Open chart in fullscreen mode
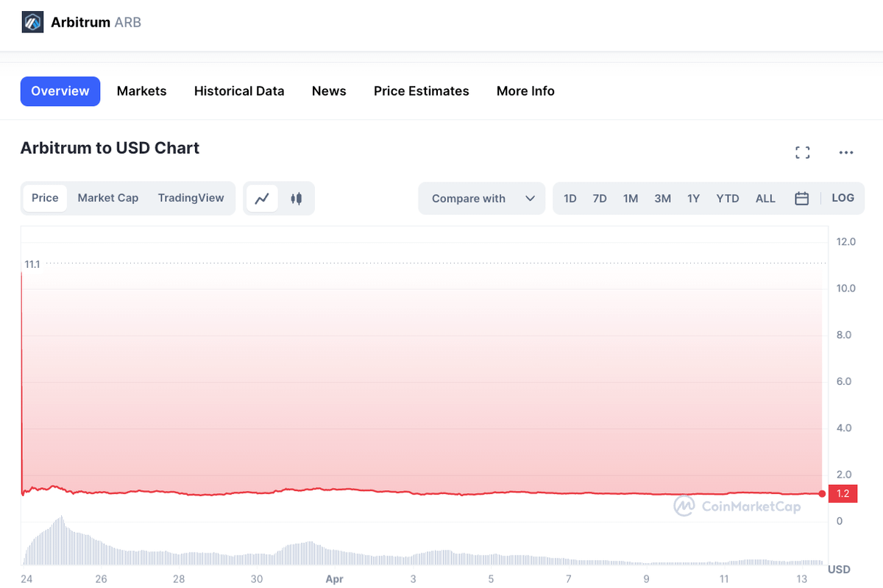Image resolution: width=883 pixels, height=588 pixels. [802, 152]
